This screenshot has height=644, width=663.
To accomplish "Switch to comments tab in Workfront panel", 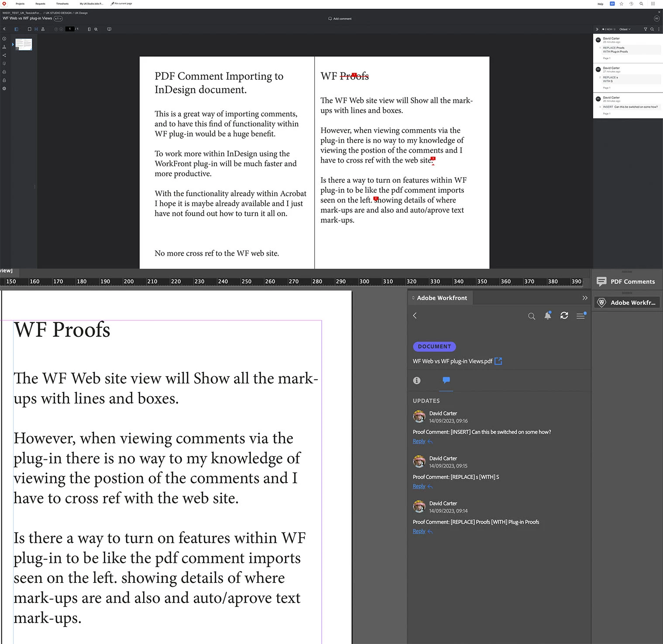I will [x=446, y=380].
